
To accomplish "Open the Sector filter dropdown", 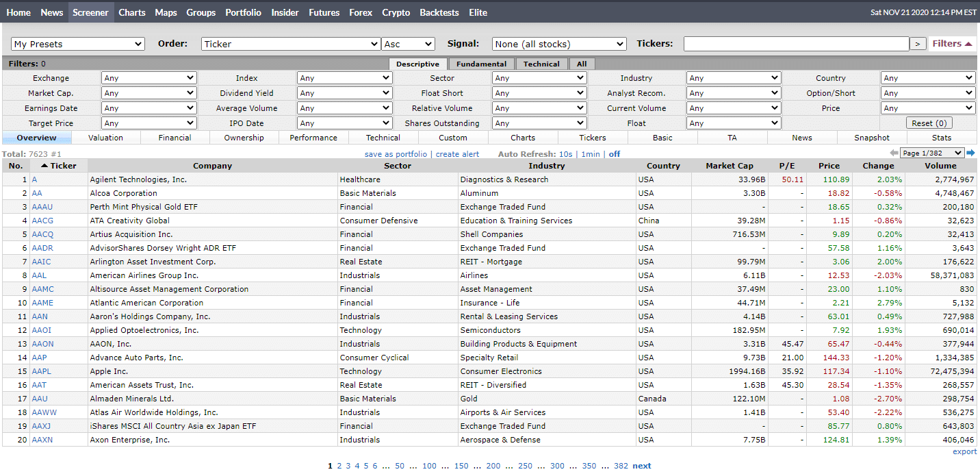I will pos(539,78).
